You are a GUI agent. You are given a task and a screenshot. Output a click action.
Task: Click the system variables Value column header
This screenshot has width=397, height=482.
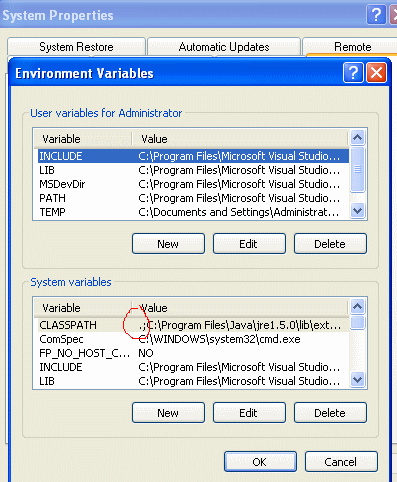coord(240,308)
